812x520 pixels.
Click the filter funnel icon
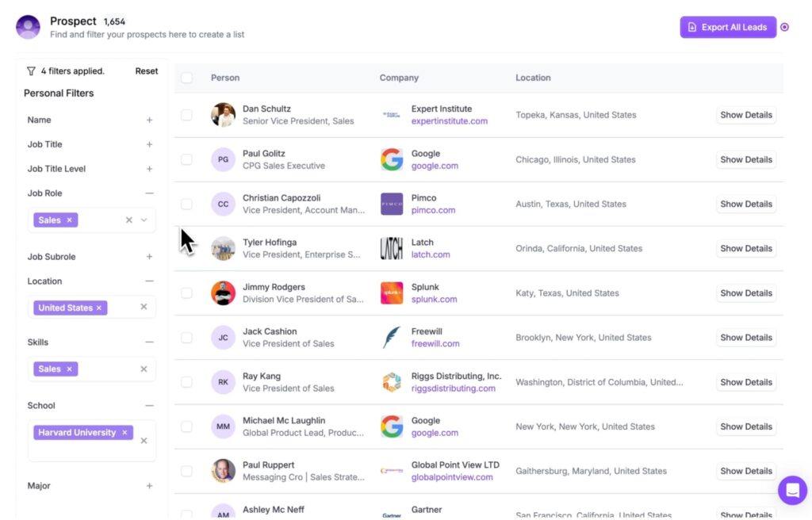point(31,71)
